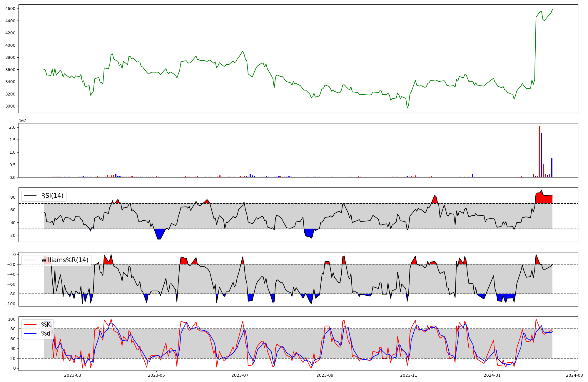The image size is (588, 382).
Task: Click the -100 Williams %R axis label
Action: point(10,304)
